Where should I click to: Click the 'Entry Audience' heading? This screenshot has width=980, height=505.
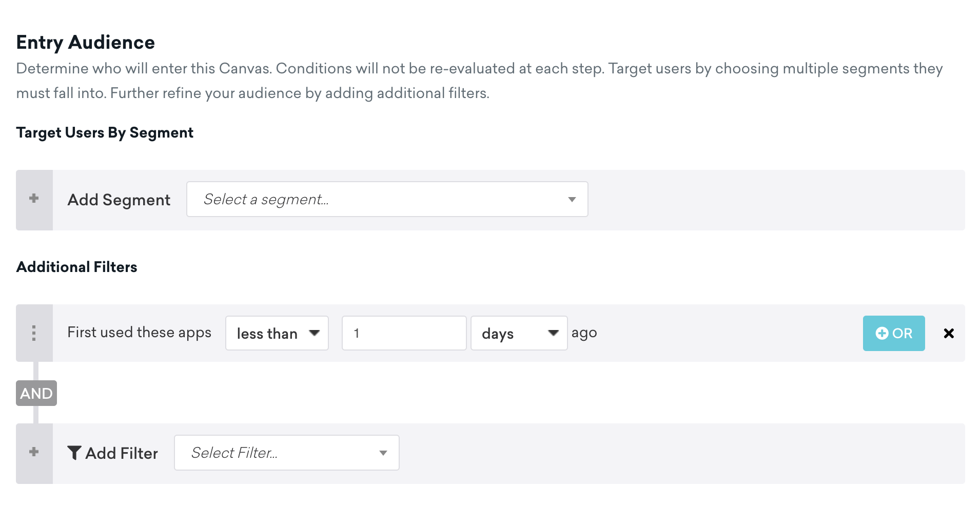pos(85,43)
